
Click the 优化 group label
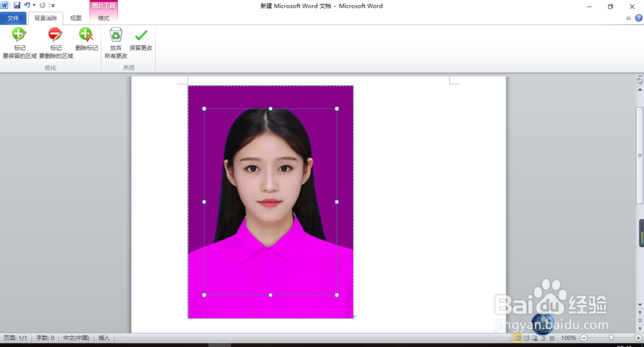pos(50,68)
